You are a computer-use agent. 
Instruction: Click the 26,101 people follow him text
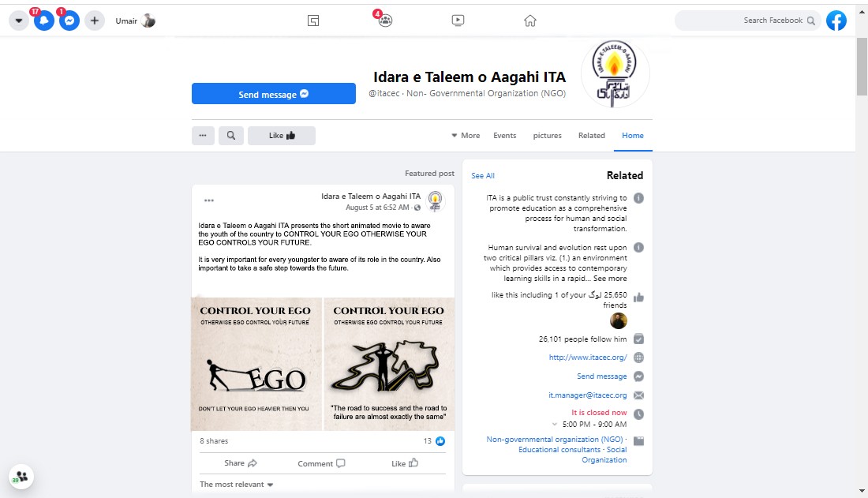tap(583, 339)
